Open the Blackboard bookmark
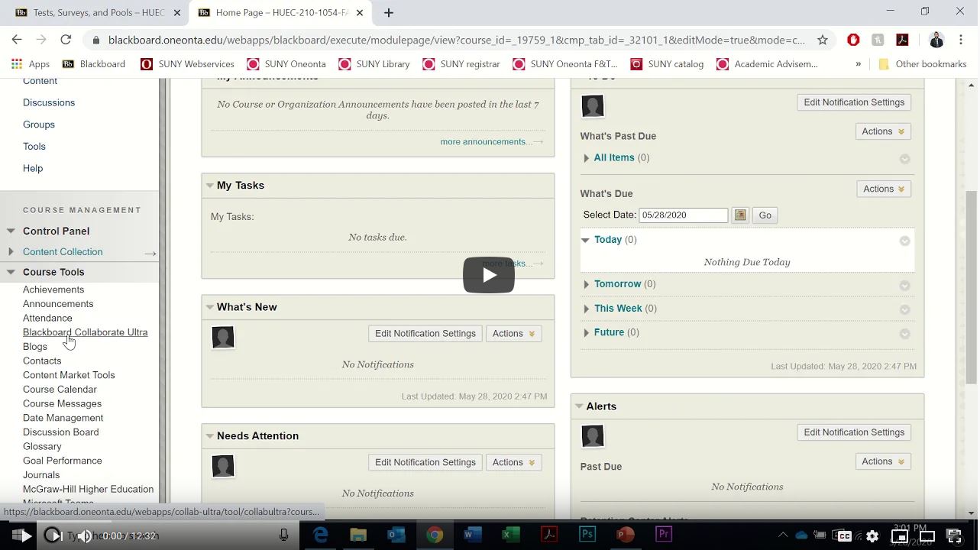980x550 pixels. pos(93,64)
